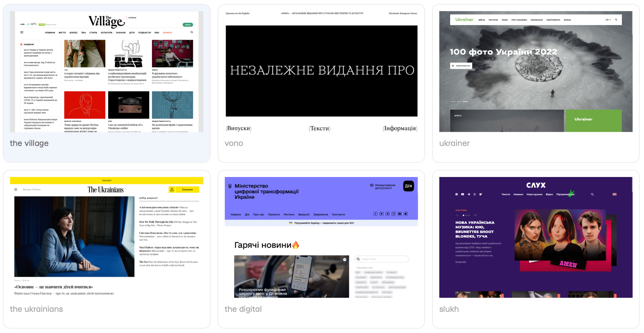Click The Village search magnifier icon

point(192,32)
